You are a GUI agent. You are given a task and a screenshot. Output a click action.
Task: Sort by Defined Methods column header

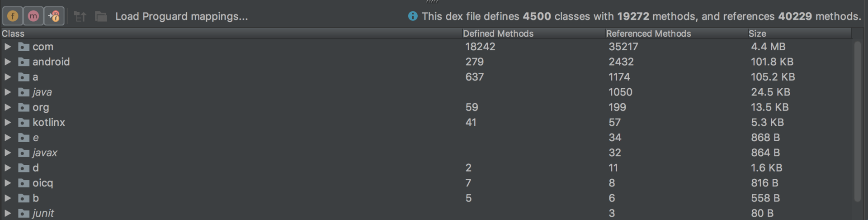498,33
